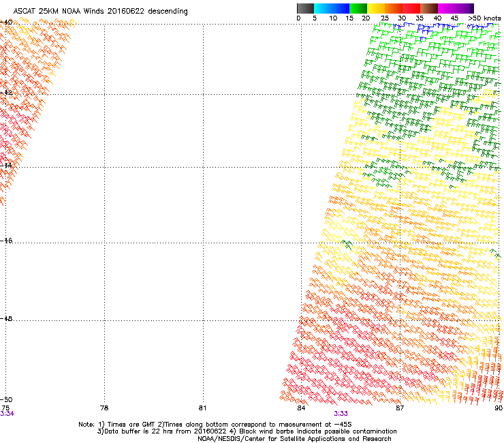Click the '81' longitude axis label
The image size is (504, 443).
pyautogui.click(x=202, y=408)
